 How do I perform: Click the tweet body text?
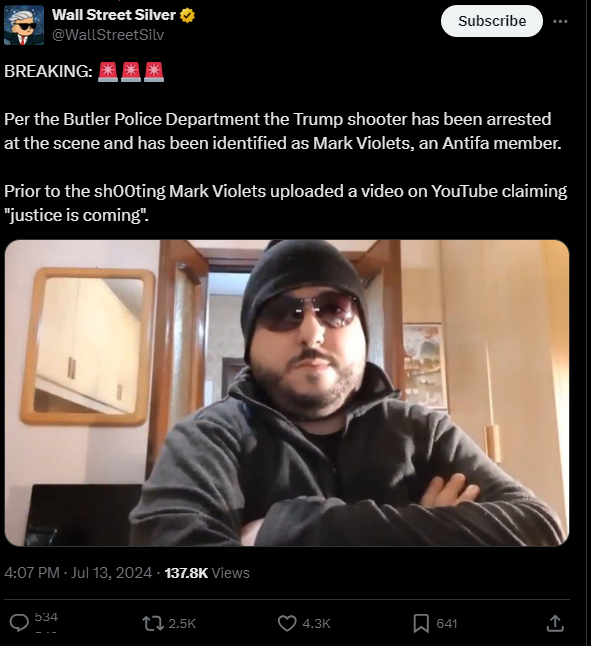point(285,143)
